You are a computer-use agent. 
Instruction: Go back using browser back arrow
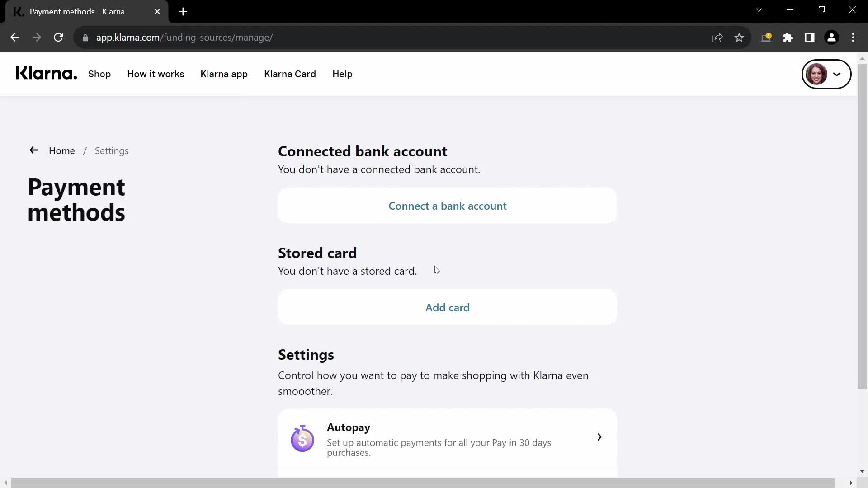(x=15, y=38)
